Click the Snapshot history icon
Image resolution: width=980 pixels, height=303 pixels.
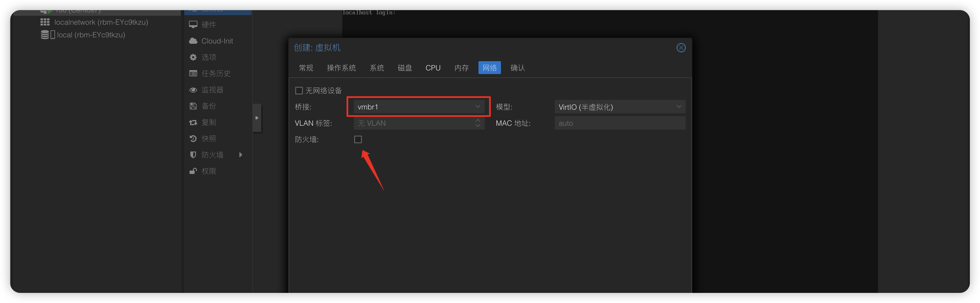click(x=193, y=138)
